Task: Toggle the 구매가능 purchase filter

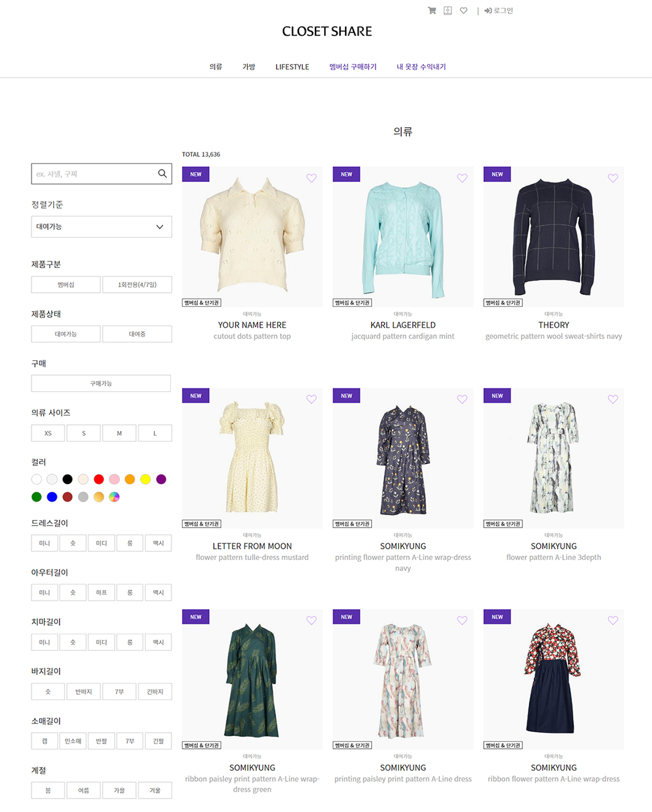Action: [x=101, y=384]
